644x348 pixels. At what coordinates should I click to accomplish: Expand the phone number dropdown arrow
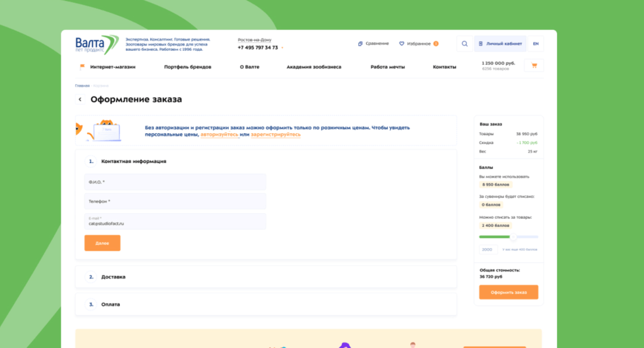click(x=282, y=48)
